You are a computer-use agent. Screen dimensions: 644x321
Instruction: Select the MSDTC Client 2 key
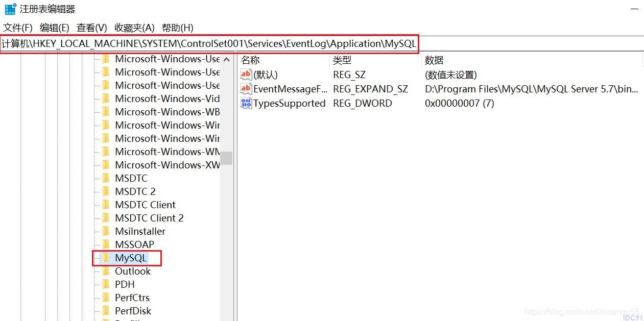tap(149, 218)
